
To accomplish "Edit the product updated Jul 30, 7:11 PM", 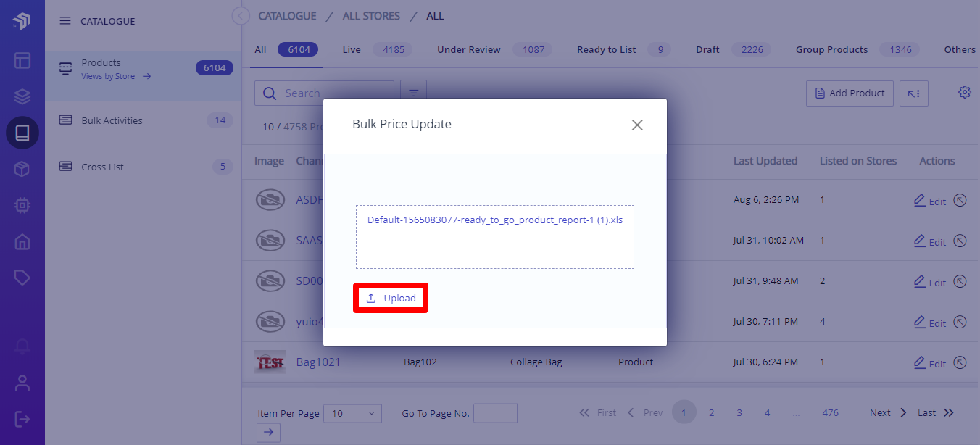I will tap(930, 323).
